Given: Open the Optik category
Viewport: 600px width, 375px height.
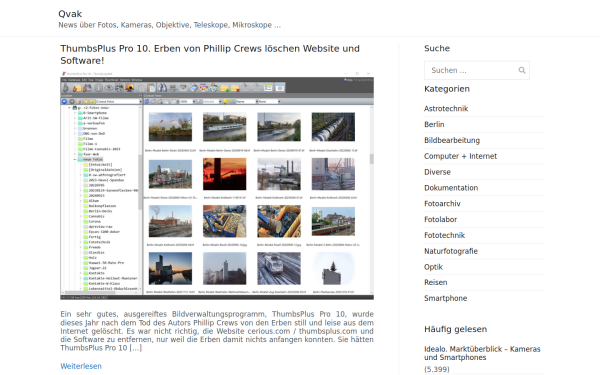Looking at the screenshot, I should 433,267.
